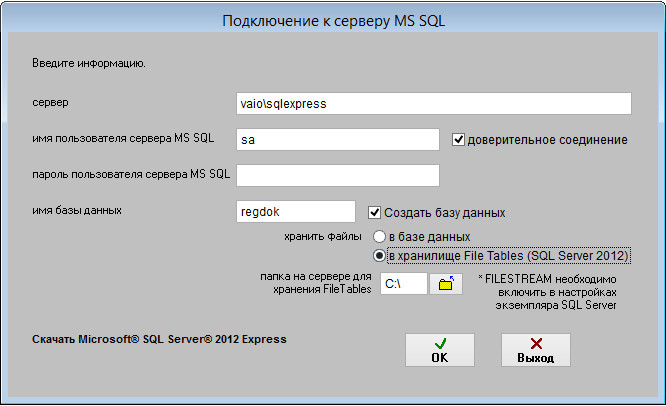Click the FileTables folder path field C:\
666x406 pixels.
coord(404,284)
